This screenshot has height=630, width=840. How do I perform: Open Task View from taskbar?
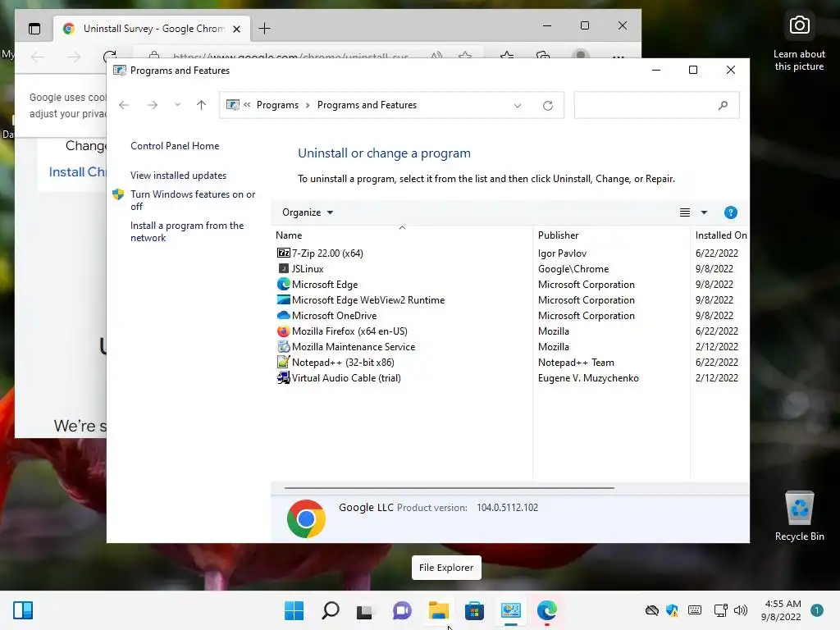(x=365, y=610)
